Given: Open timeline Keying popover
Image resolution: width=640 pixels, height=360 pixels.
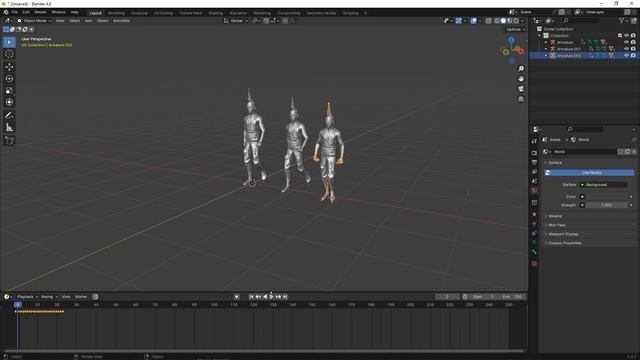Looking at the screenshot, I should pos(49,297).
